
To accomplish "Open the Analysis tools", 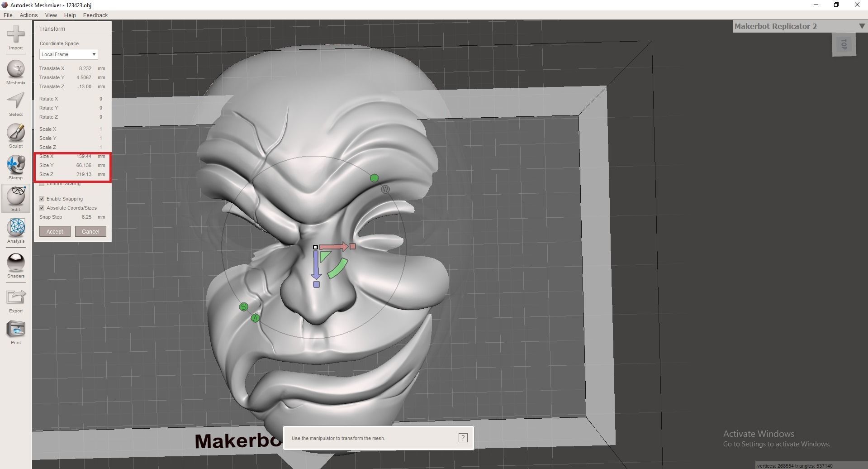I will click(x=16, y=230).
